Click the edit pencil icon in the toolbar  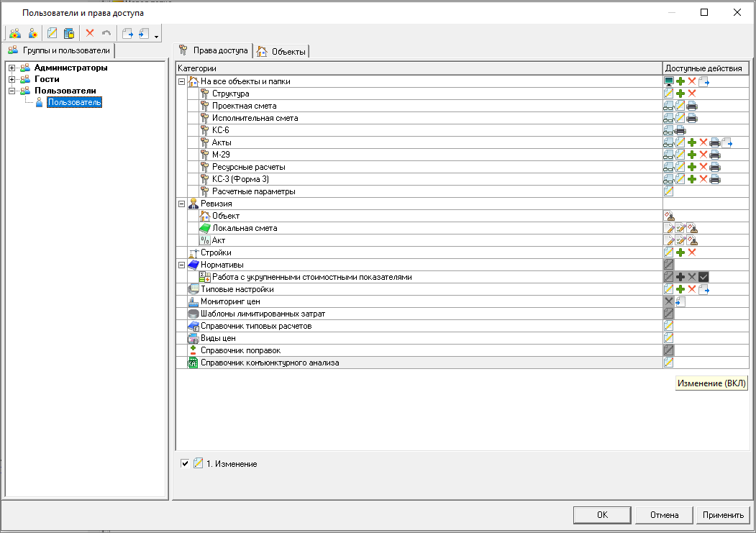[52, 33]
